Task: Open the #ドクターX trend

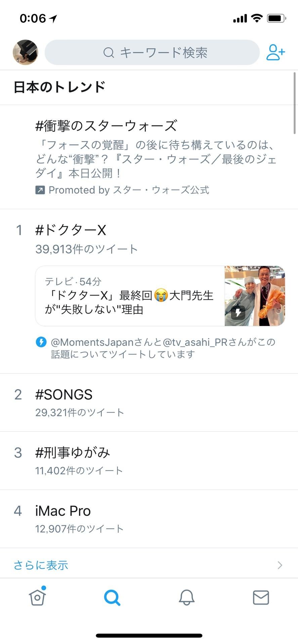Action: (x=71, y=230)
